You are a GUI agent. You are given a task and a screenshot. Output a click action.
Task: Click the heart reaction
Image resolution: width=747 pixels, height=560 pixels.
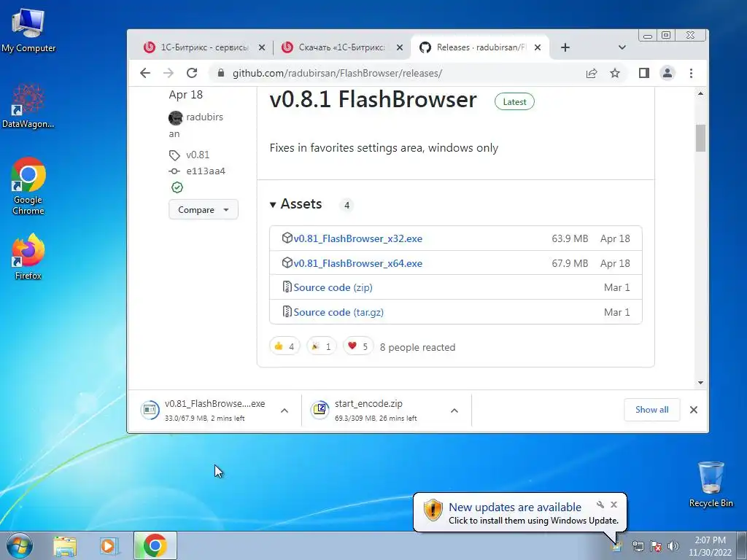pyautogui.click(x=358, y=346)
